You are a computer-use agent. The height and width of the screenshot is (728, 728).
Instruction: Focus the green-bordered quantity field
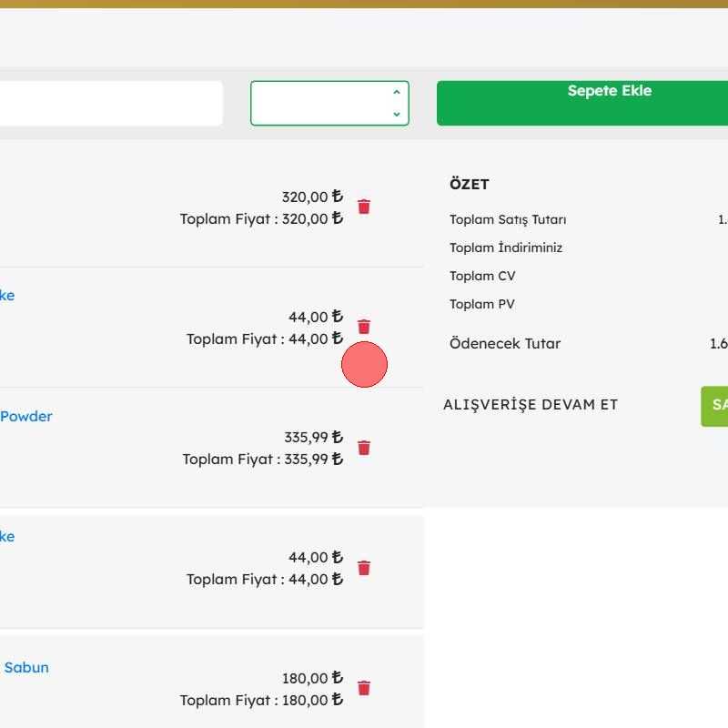tap(318, 103)
